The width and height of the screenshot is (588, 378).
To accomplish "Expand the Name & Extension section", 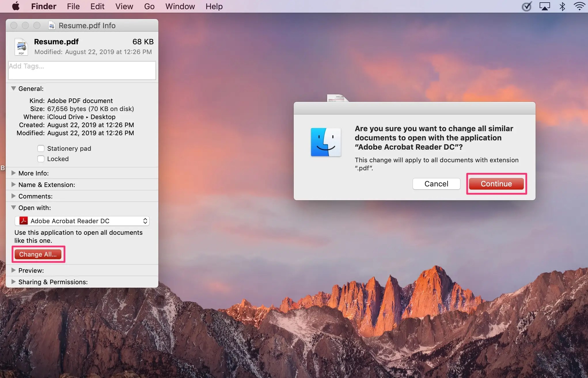I will 13,184.
